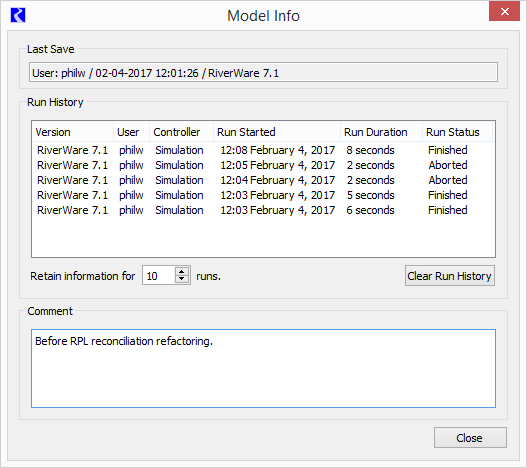Click the retain runs number field

point(159,275)
